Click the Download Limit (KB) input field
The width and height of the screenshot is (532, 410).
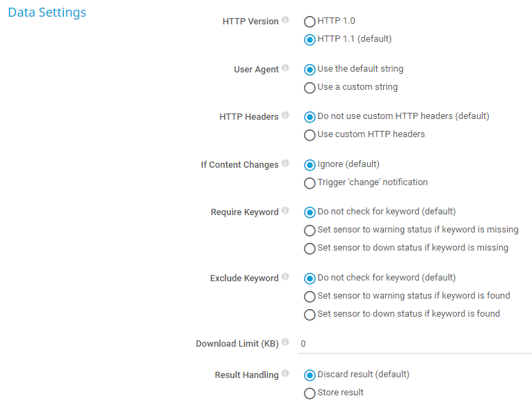pos(414,344)
